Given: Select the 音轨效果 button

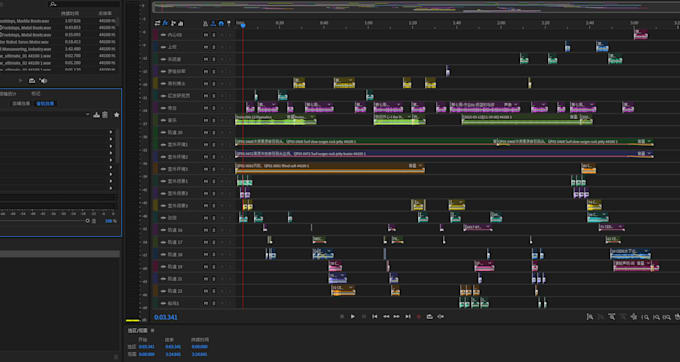Looking at the screenshot, I should coord(45,104).
